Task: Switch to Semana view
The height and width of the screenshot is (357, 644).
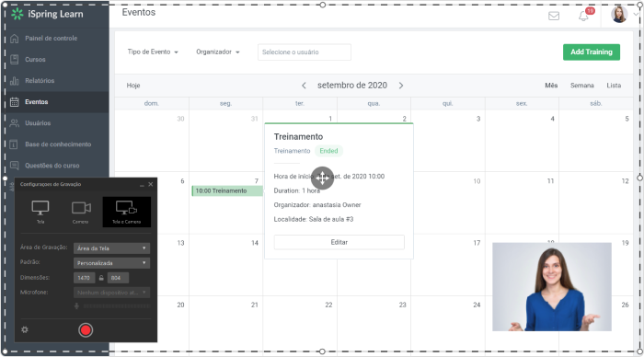Action: [x=582, y=86]
